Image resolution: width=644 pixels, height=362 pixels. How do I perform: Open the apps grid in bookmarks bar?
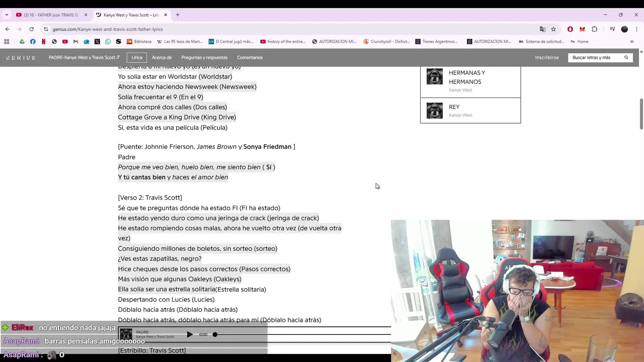pos(7,42)
